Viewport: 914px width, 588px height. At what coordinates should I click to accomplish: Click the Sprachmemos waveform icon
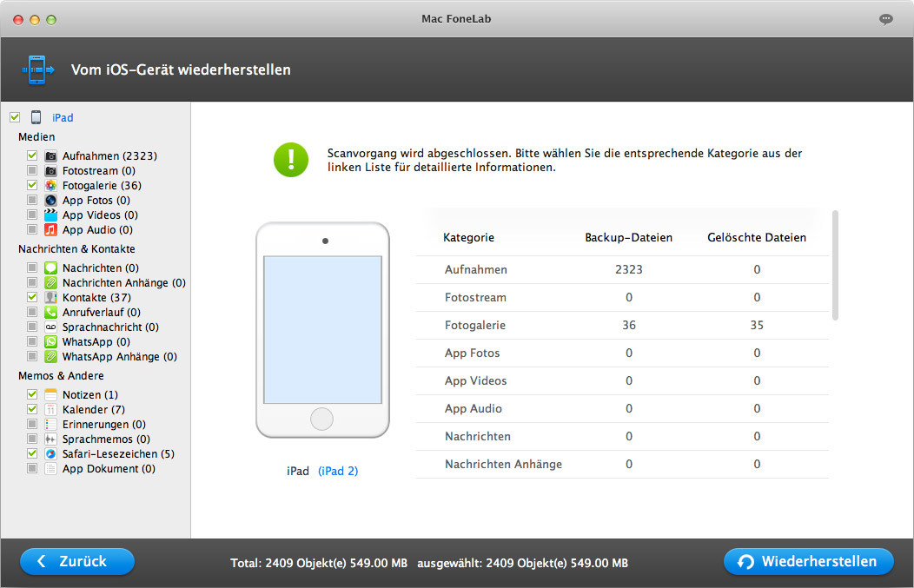tap(50, 439)
